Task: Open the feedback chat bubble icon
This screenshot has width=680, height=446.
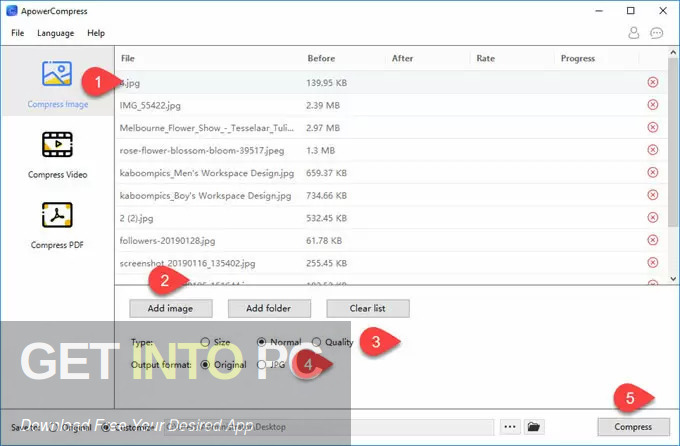Action: (x=657, y=33)
